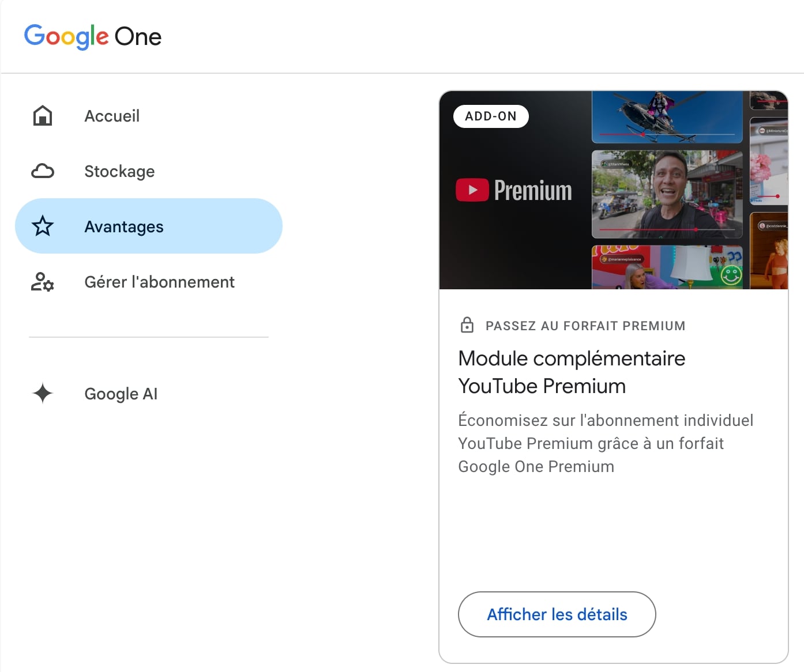Open the Google AI section
Viewport: 804px width, 672px height.
click(121, 394)
